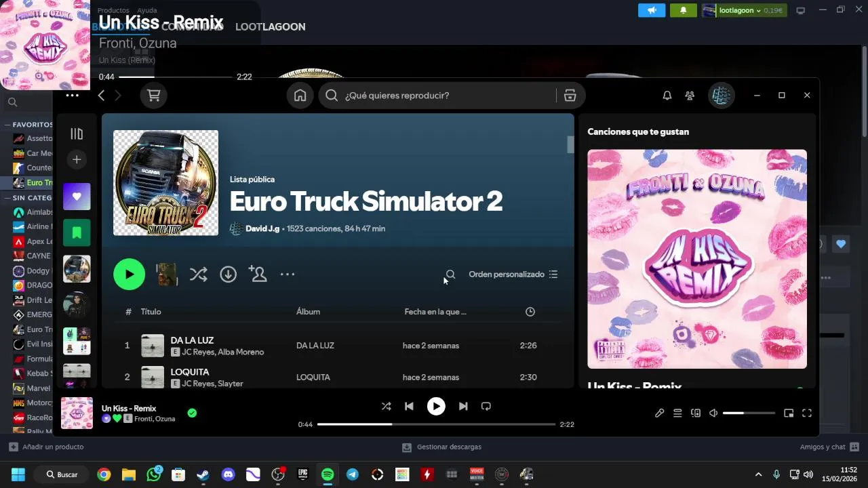Open David J.g profile link
This screenshot has width=868, height=488.
(262, 228)
